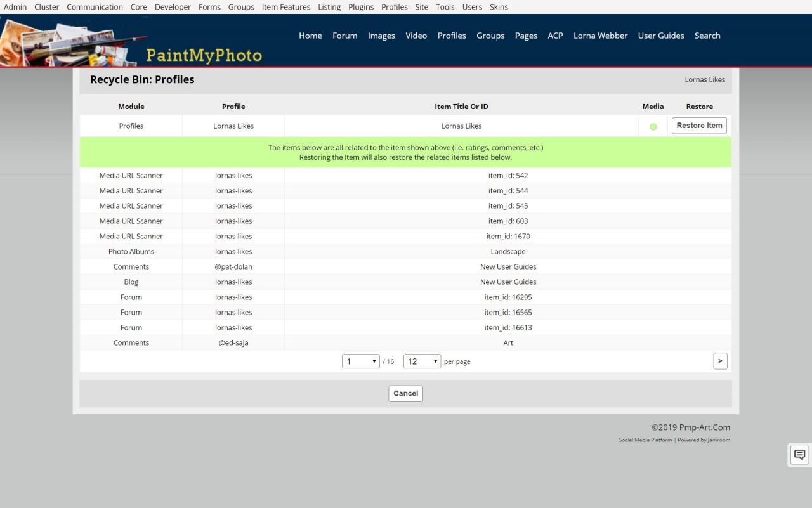The width and height of the screenshot is (812, 508).
Task: Click New User Guides in the Blog row
Action: 508,282
